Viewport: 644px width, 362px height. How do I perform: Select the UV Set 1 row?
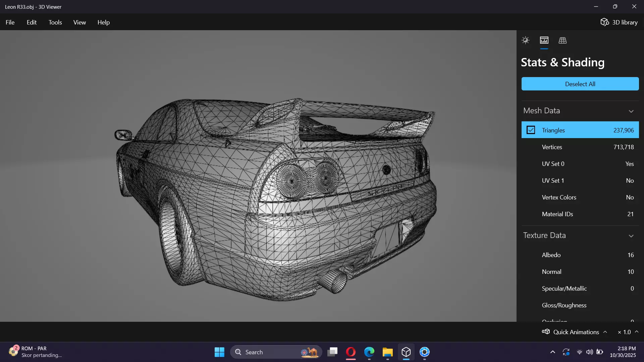(x=580, y=180)
